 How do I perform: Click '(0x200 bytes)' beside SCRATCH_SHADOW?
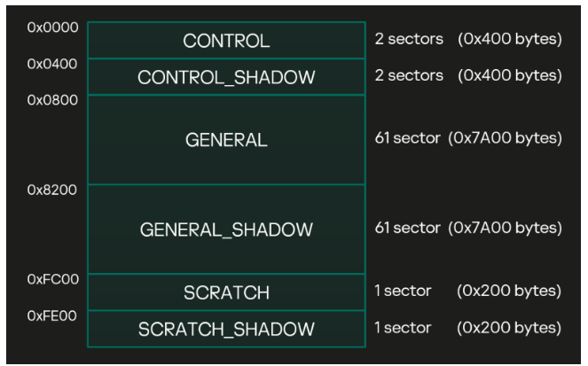pos(509,328)
